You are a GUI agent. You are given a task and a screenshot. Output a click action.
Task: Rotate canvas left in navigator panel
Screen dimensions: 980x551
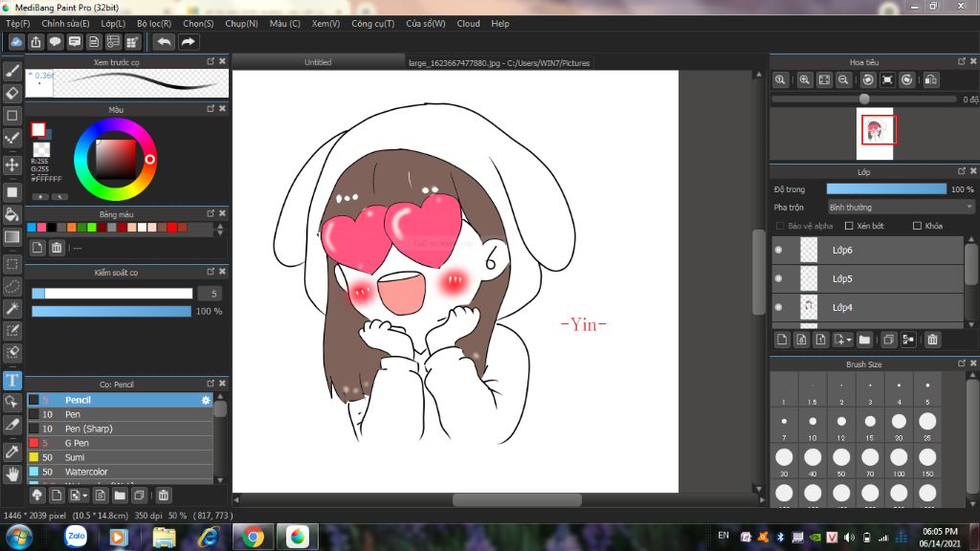tap(867, 80)
